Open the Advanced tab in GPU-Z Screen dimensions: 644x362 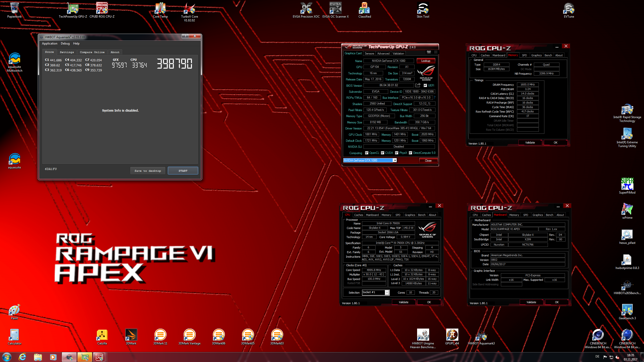383,53
